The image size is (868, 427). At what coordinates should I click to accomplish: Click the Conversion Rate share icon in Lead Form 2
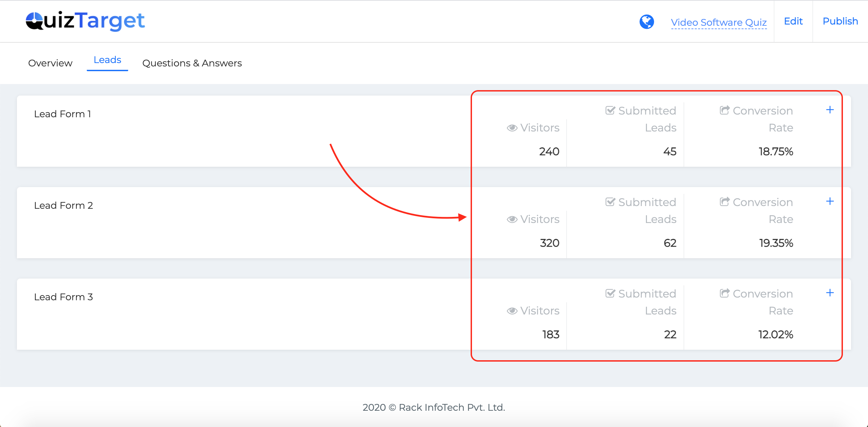point(725,202)
